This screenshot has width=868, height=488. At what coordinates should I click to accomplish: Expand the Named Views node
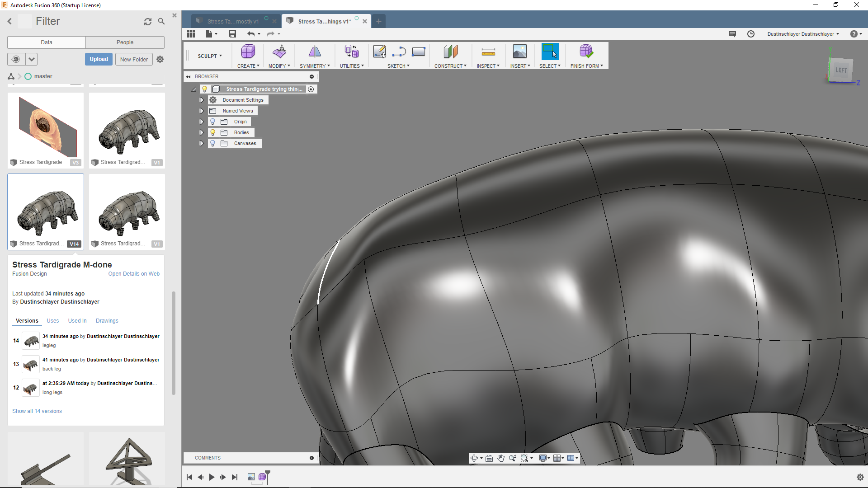[202, 111]
